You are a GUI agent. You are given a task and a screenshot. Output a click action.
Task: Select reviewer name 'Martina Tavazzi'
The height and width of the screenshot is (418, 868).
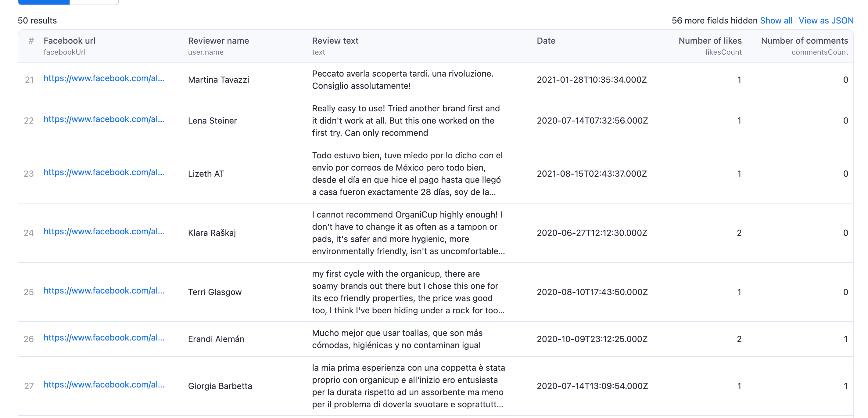218,80
